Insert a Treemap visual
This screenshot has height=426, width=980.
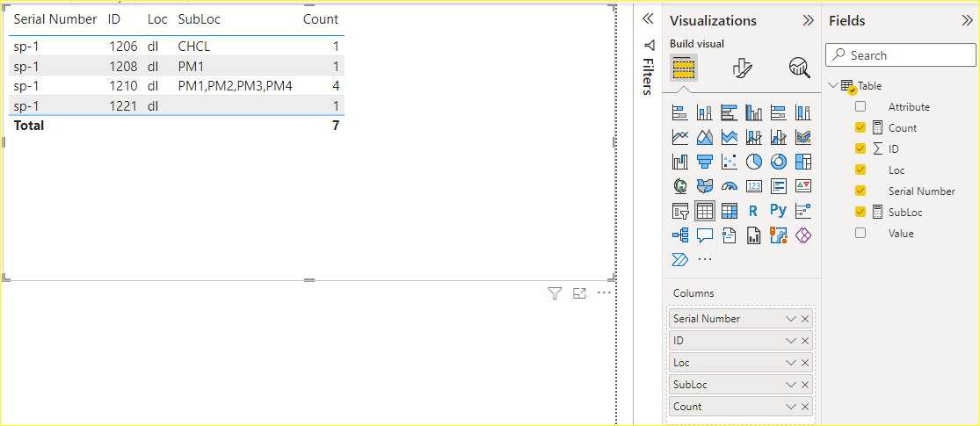(x=802, y=161)
